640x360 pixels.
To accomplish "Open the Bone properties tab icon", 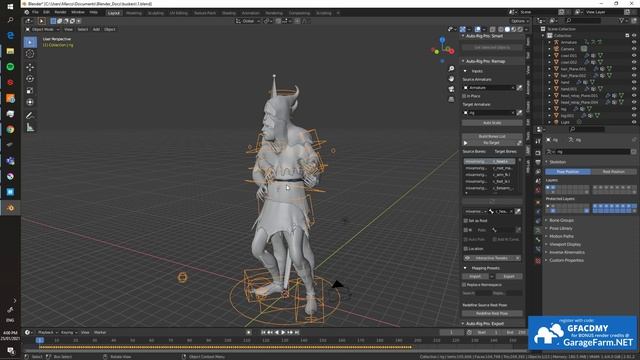I will coord(538,240).
